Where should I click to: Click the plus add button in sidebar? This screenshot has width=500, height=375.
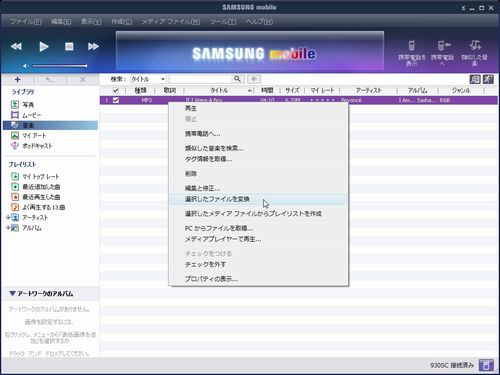tap(17, 79)
